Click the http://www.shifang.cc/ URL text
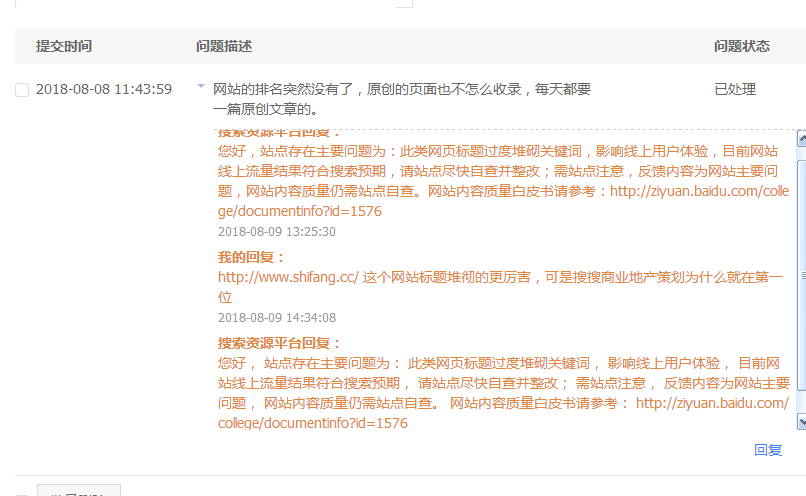This screenshot has width=806, height=496. [x=288, y=278]
